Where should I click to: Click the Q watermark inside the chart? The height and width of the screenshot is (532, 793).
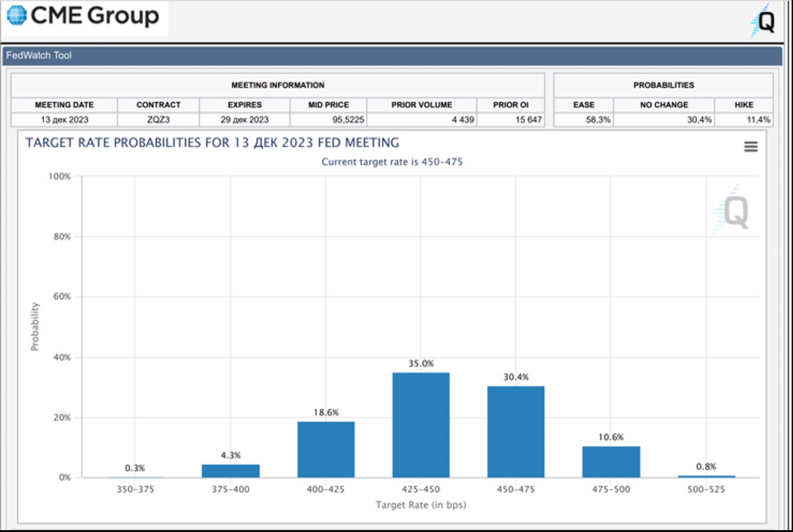coord(733,211)
